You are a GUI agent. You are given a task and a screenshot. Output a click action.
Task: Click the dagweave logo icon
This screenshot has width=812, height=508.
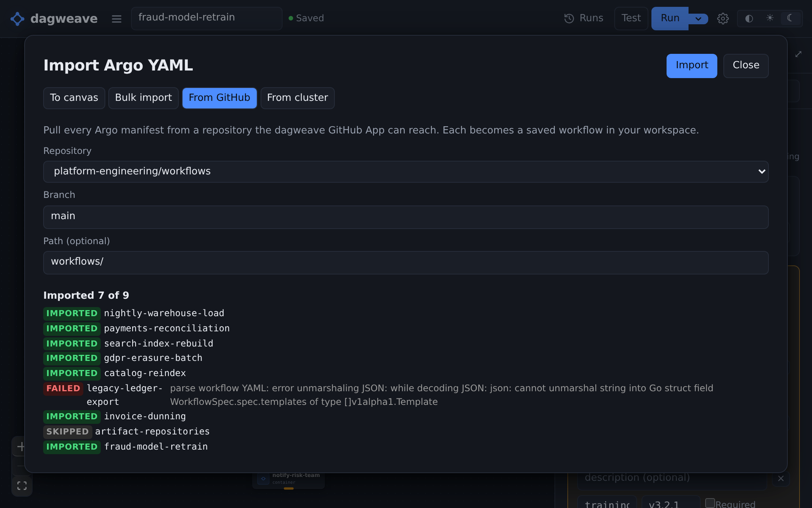(x=17, y=19)
